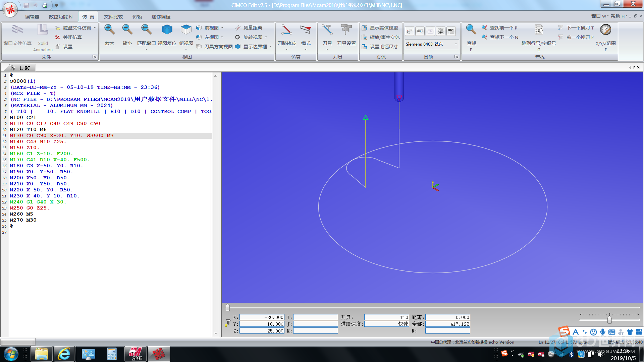644x362 pixels.
Task: Click the STK icon in 其他 group
Action: pyautogui.click(x=441, y=31)
